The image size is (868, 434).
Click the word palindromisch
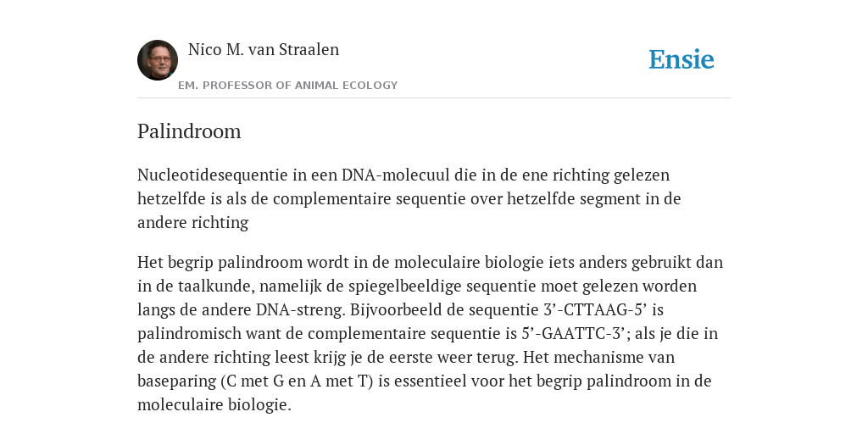[189, 334]
